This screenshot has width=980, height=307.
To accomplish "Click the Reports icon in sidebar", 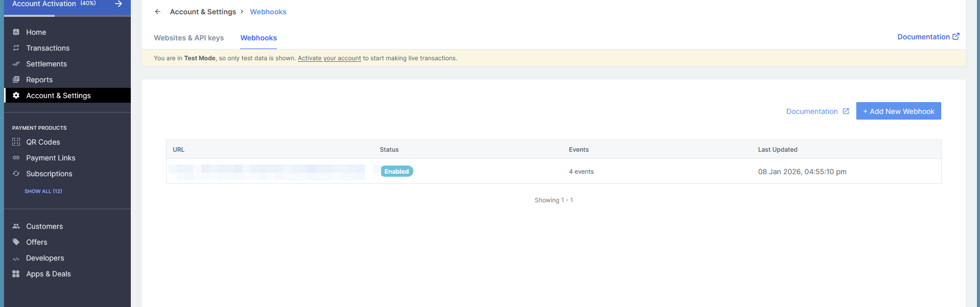I will click(16, 80).
